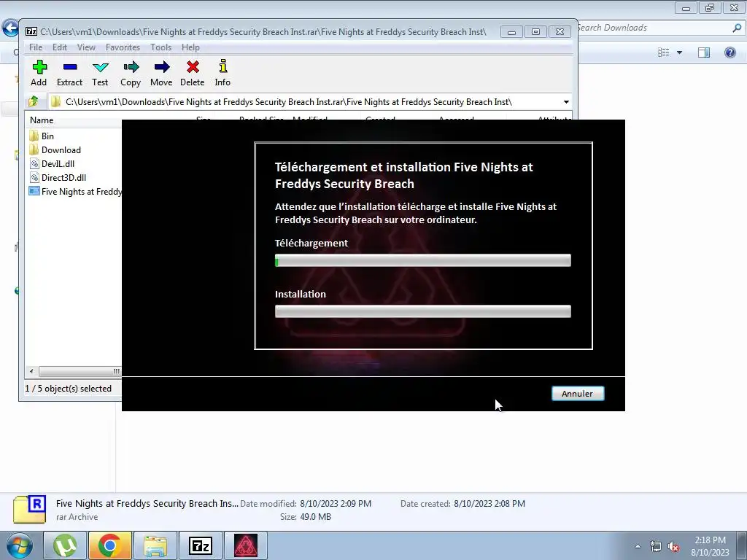
Task: Open Google Chrome from the taskbar
Action: tap(109, 546)
